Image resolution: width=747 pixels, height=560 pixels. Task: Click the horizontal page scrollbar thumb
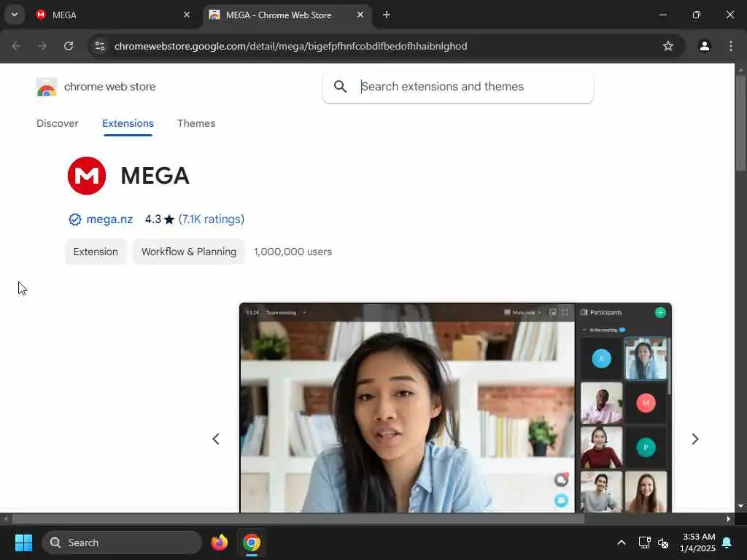(298, 518)
